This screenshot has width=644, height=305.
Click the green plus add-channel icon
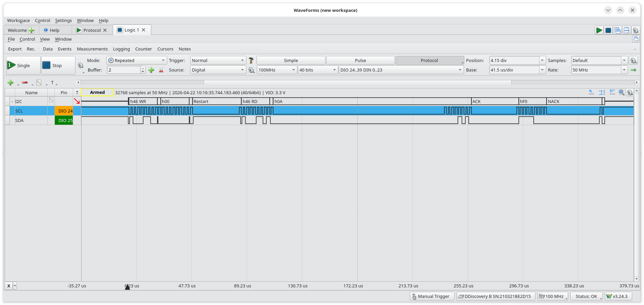click(10, 83)
